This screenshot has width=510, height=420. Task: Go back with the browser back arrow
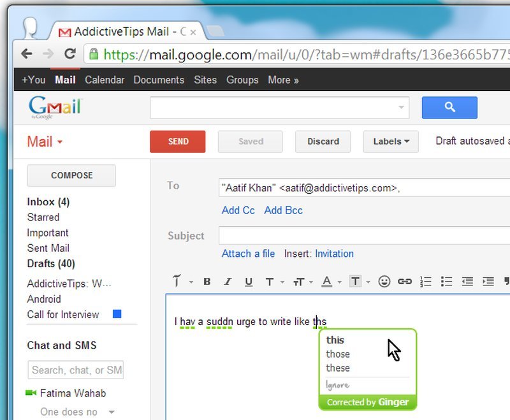pos(27,54)
